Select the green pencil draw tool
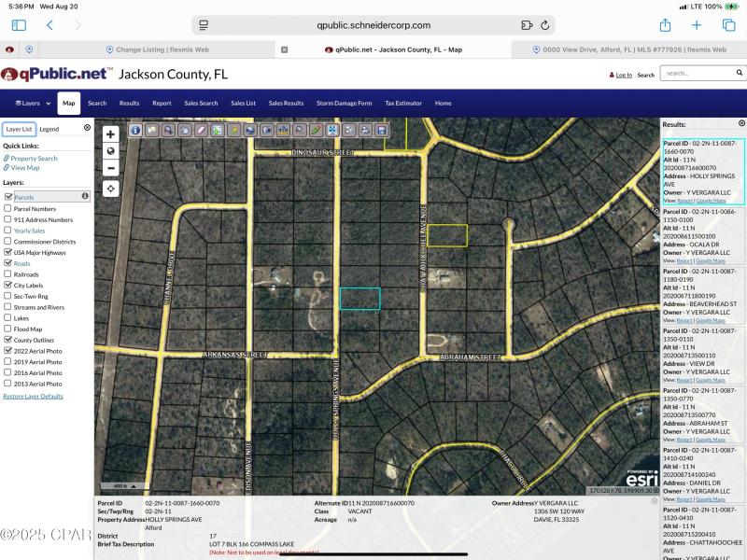This screenshot has height=560, width=747. (316, 130)
